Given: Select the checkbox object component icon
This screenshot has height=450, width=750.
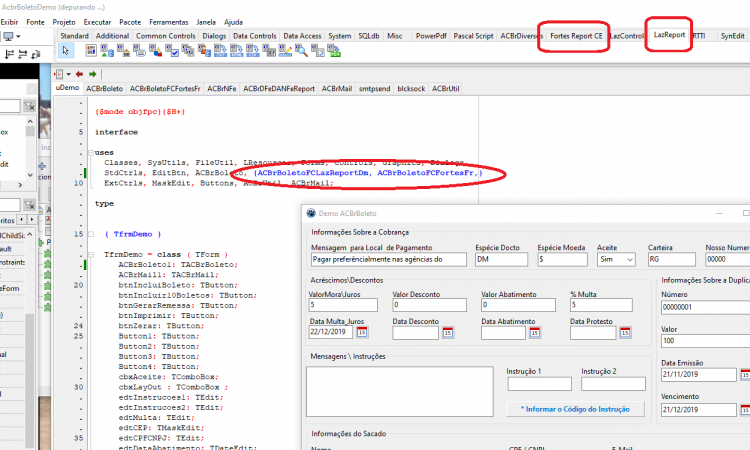Looking at the screenshot, I should (x=172, y=50).
